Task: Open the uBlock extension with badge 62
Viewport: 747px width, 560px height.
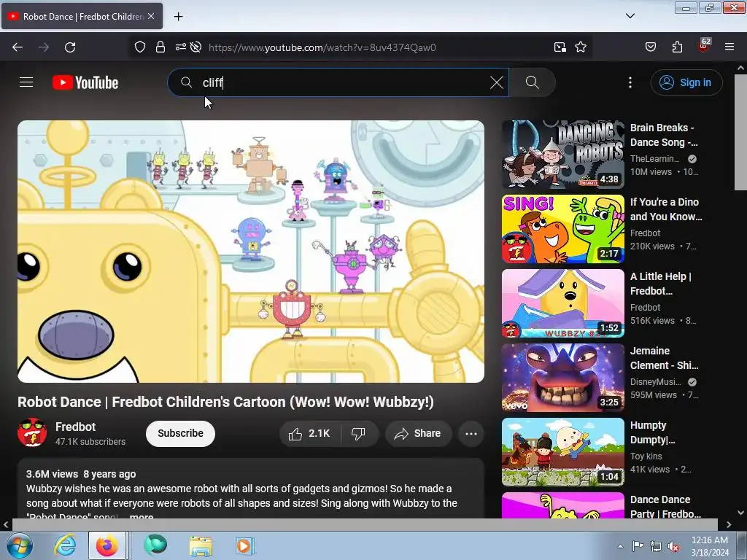Action: 704,46
